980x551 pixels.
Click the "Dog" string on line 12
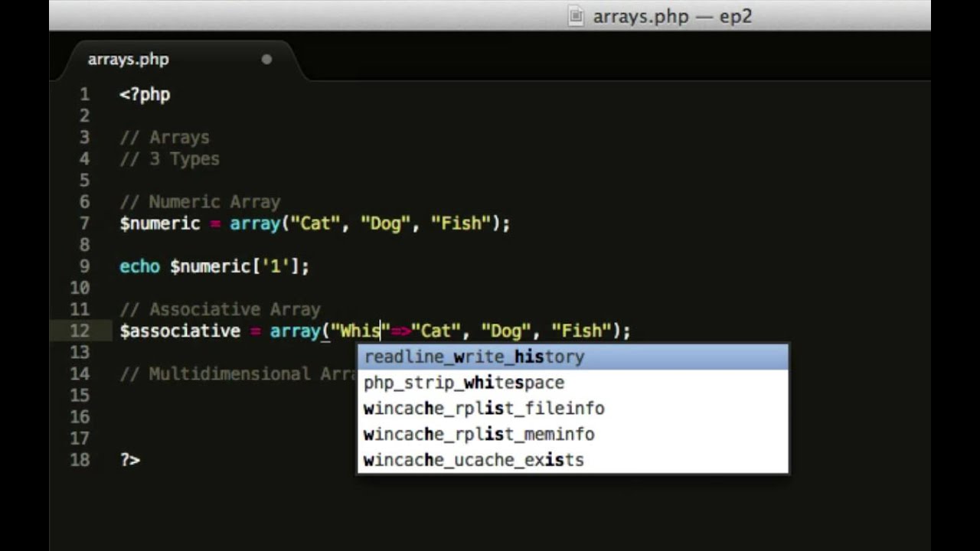pyautogui.click(x=505, y=331)
